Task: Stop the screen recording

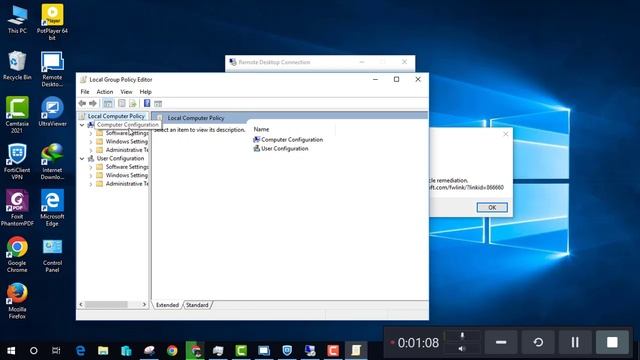Action: (612, 342)
